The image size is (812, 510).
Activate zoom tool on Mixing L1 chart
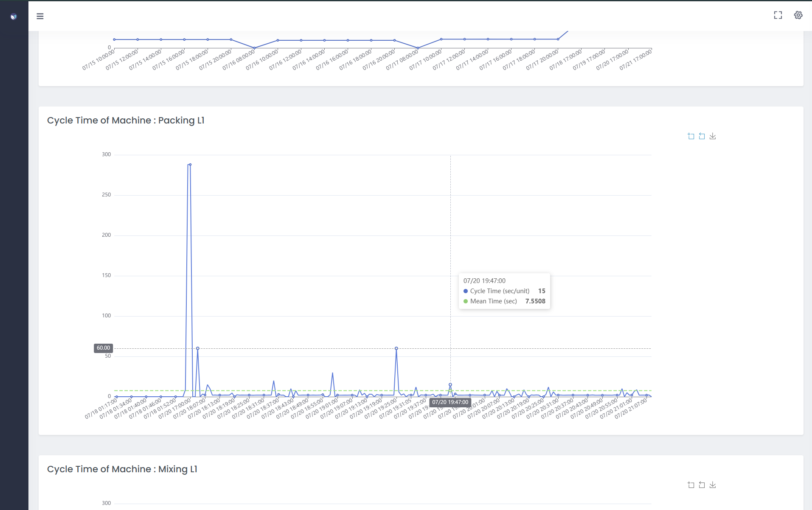[x=691, y=485]
